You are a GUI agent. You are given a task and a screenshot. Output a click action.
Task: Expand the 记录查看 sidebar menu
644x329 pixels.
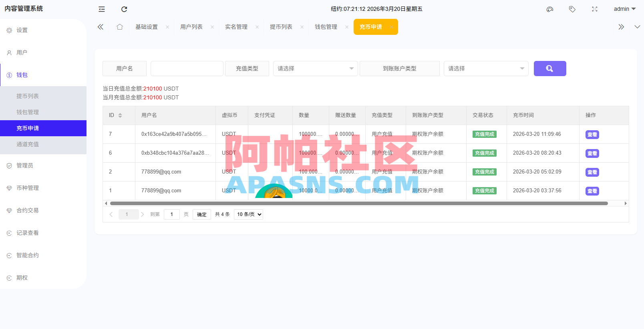pyautogui.click(x=43, y=233)
